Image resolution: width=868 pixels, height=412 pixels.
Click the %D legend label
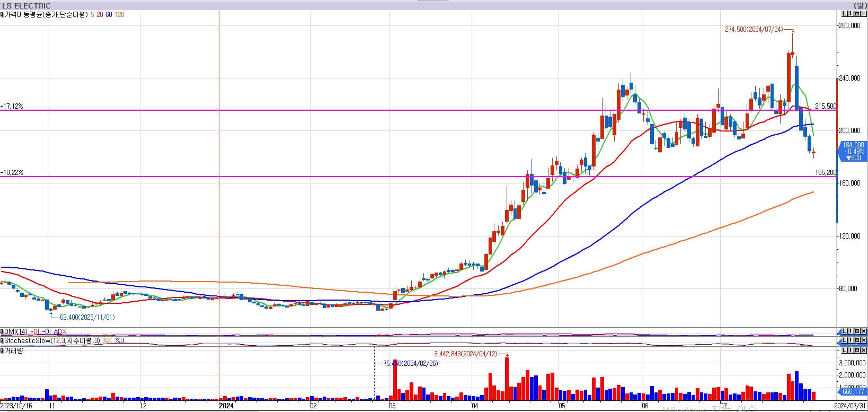pos(120,340)
